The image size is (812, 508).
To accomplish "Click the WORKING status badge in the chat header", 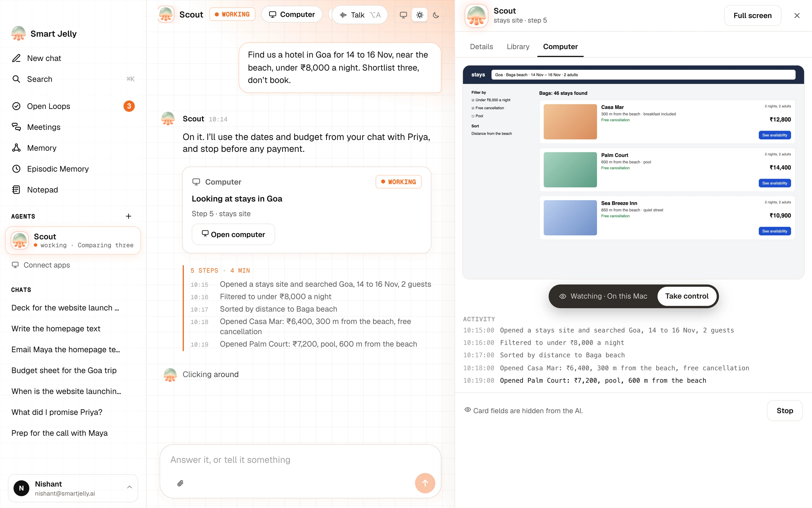I will pos(232,15).
